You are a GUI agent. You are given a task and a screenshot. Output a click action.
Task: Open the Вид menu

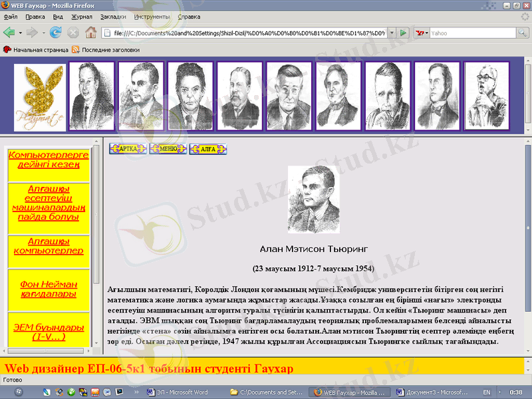(x=58, y=17)
